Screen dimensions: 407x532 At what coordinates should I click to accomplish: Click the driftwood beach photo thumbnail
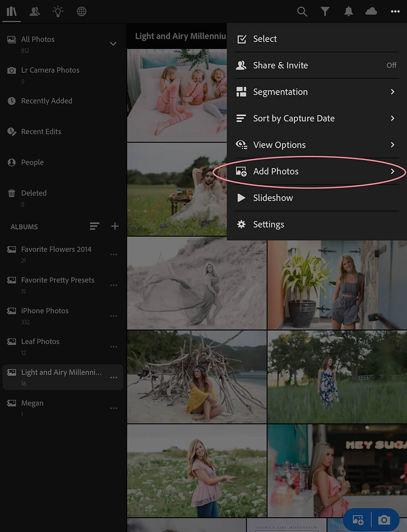[x=196, y=377]
